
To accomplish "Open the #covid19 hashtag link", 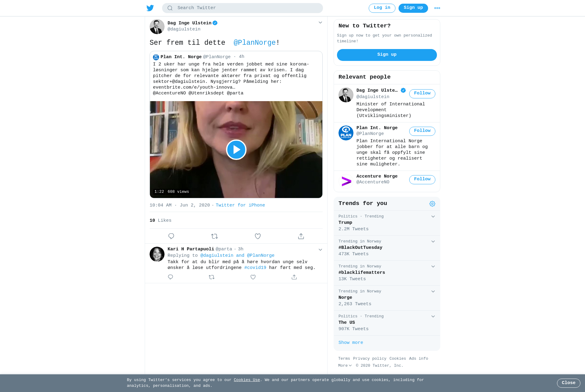I will 255,268.
